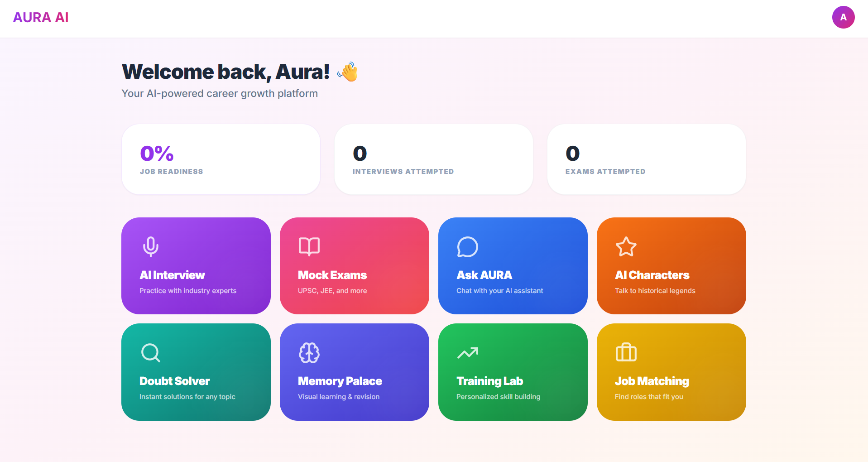This screenshot has width=868, height=462.
Task: Start chatting via the Ask AURA card
Action: pyautogui.click(x=513, y=266)
